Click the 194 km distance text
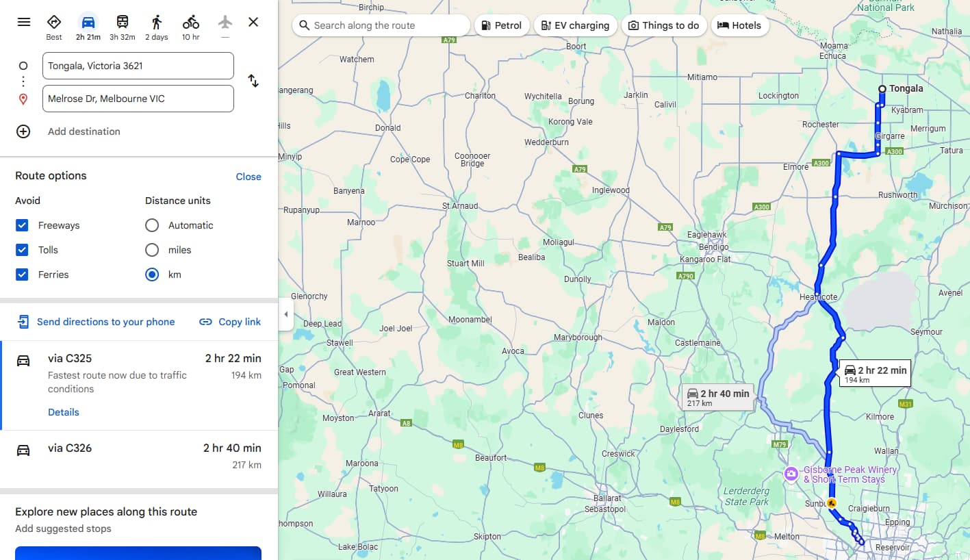The image size is (970, 560). (246, 375)
